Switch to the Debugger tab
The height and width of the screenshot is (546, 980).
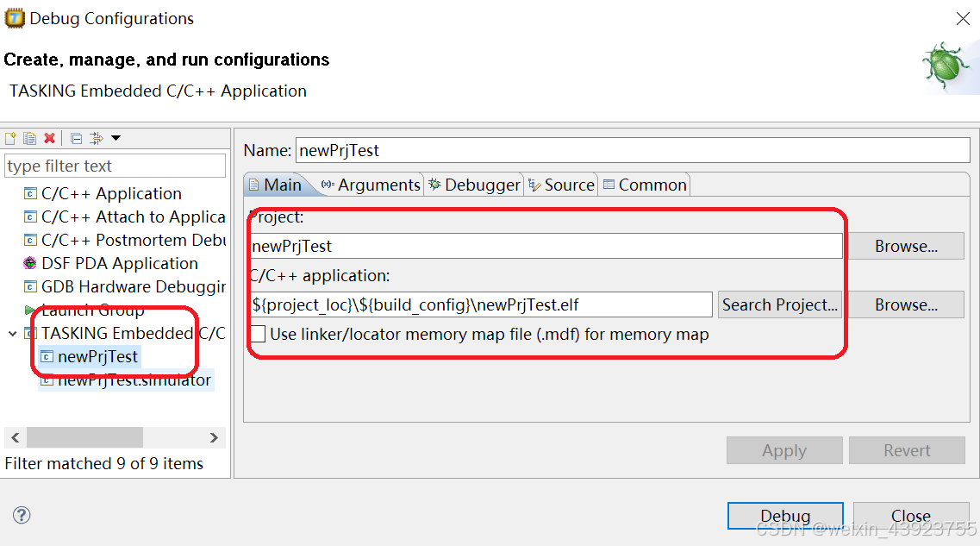474,185
